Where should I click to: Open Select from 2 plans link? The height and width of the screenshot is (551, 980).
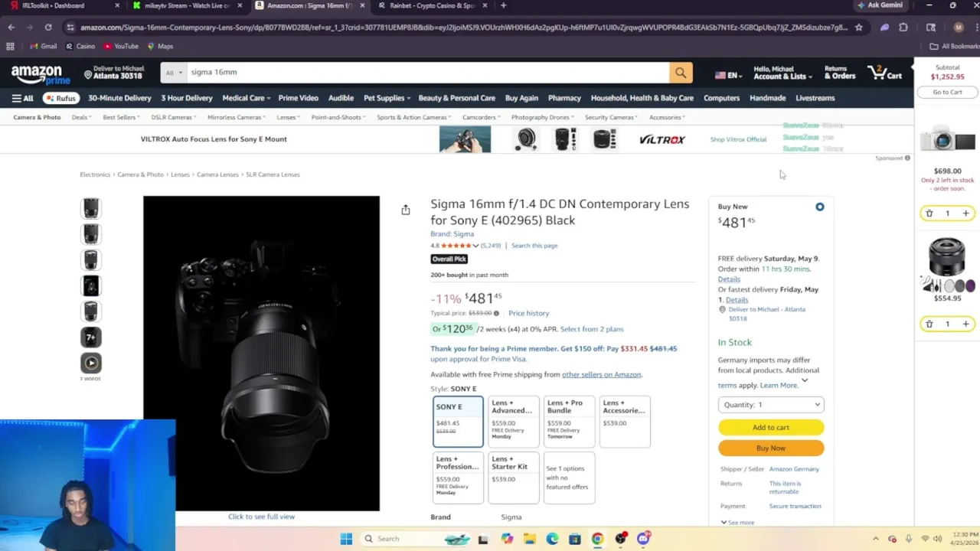592,329
